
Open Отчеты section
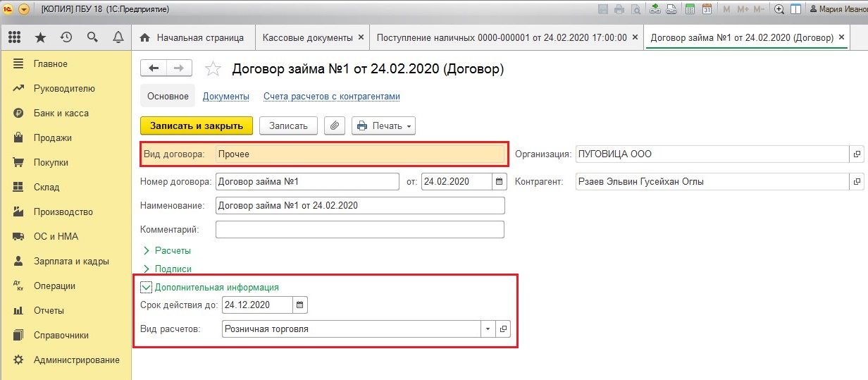[66, 310]
